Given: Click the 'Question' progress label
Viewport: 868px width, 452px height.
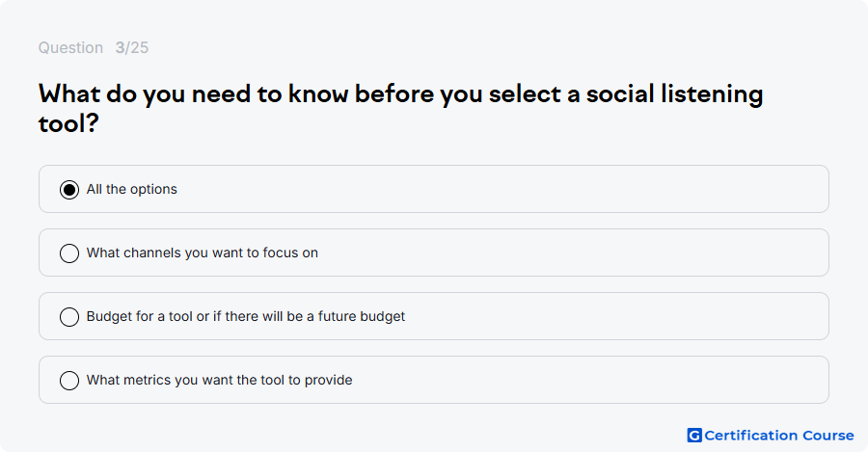Looking at the screenshot, I should (70, 47).
